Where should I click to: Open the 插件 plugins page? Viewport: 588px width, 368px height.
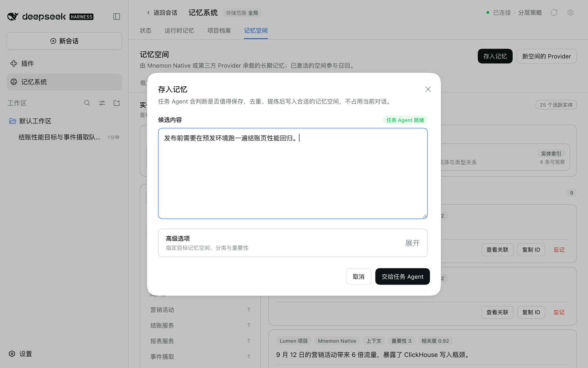[x=64, y=63]
